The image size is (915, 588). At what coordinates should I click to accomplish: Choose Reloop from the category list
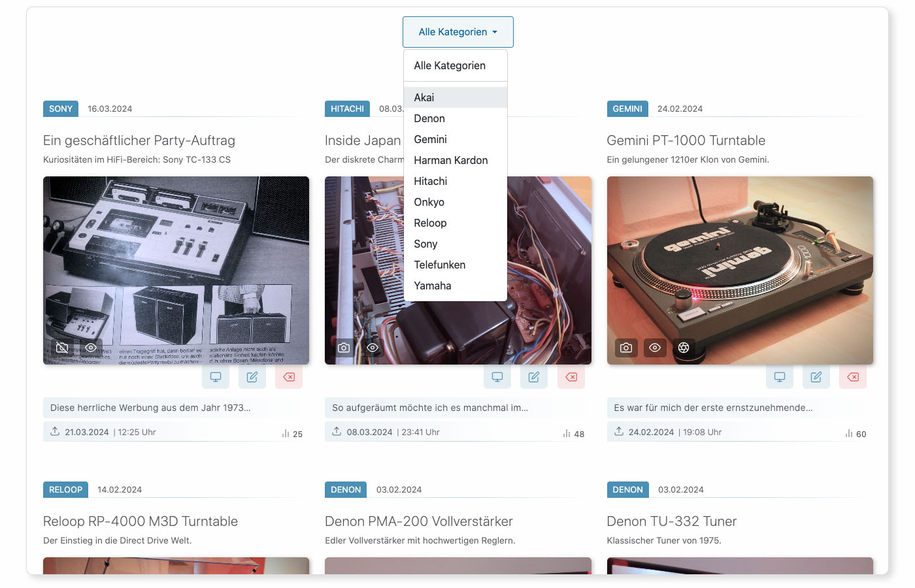456,223
